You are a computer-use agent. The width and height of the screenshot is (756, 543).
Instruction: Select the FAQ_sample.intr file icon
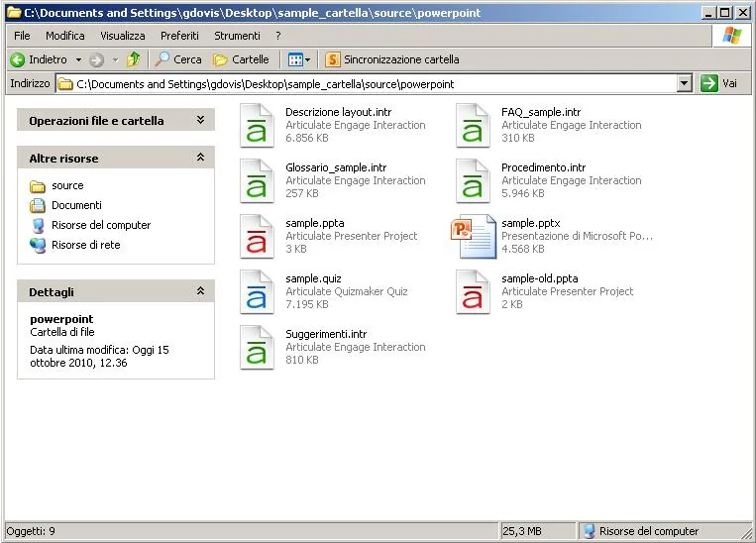click(473, 126)
